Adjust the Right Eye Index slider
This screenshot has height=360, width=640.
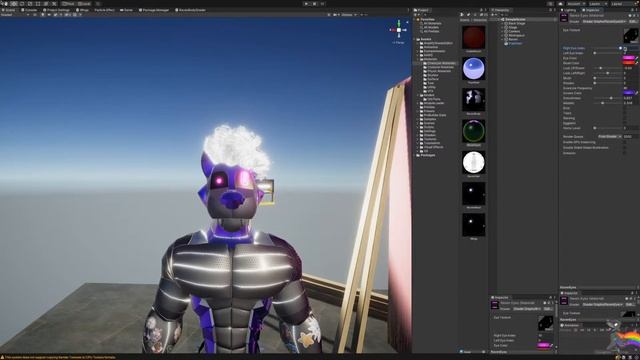pos(608,48)
